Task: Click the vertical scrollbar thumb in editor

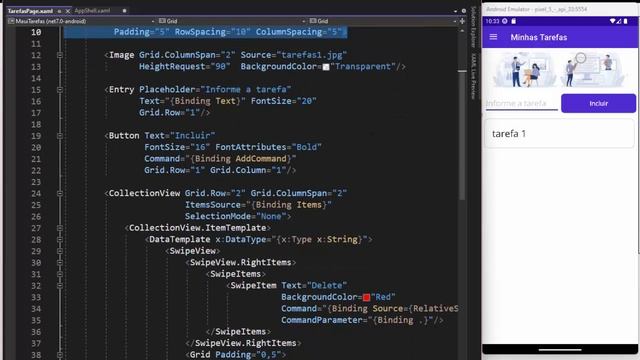Action: 462,135
